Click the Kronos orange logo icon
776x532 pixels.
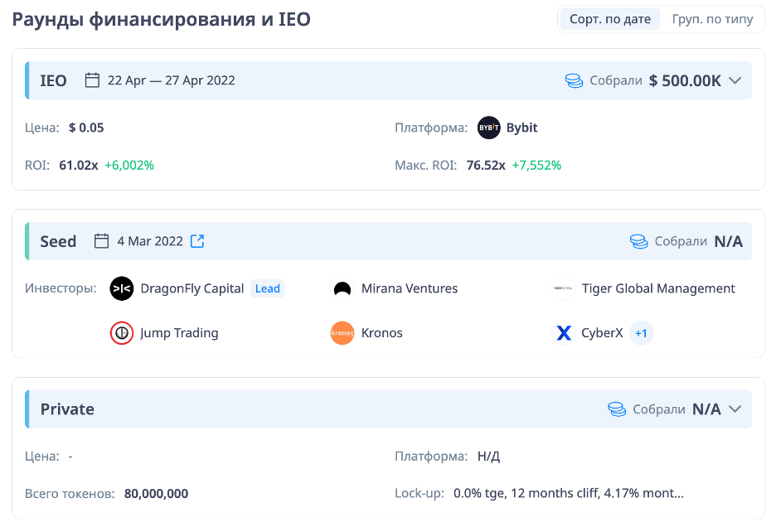342,333
